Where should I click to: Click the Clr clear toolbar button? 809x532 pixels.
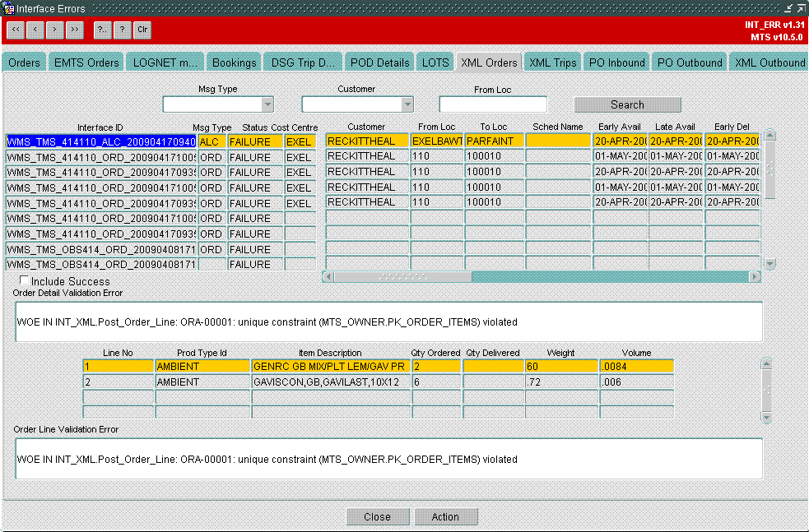[x=142, y=30]
